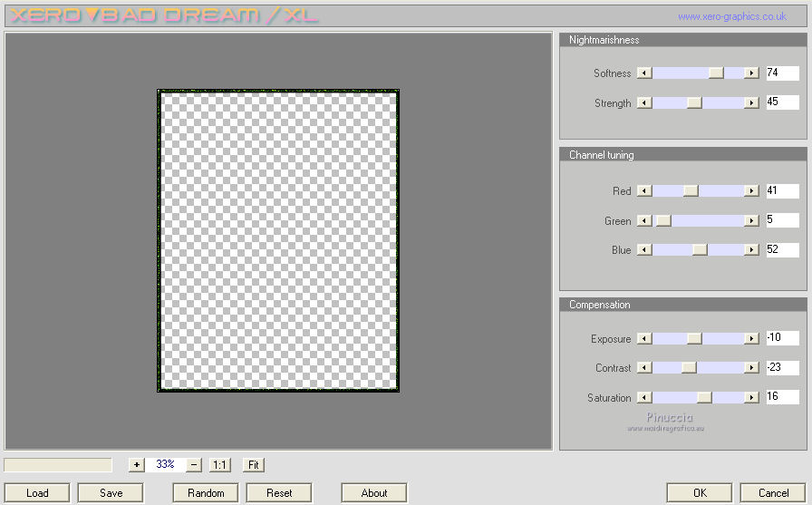Image resolution: width=812 pixels, height=505 pixels.
Task: Load a saved preset
Action: tap(37, 492)
